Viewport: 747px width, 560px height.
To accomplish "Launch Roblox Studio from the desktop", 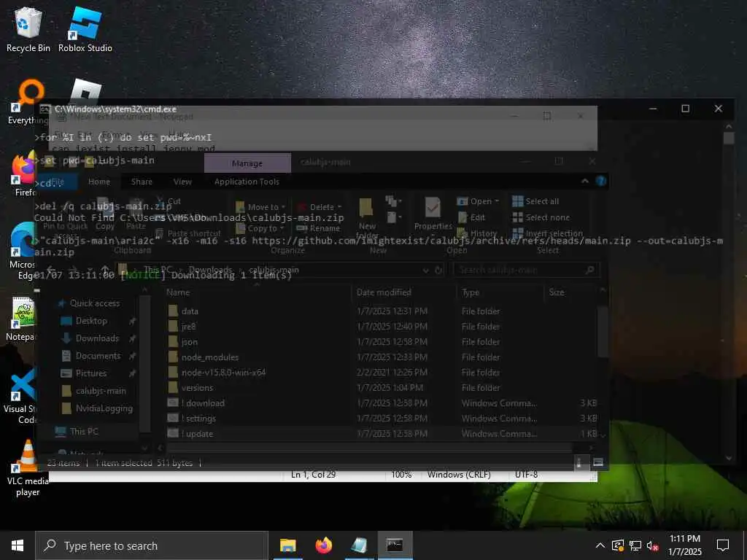I will tap(85, 29).
